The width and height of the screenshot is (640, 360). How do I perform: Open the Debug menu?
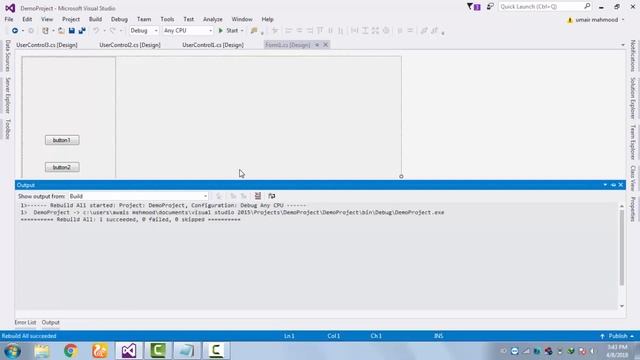pos(119,19)
